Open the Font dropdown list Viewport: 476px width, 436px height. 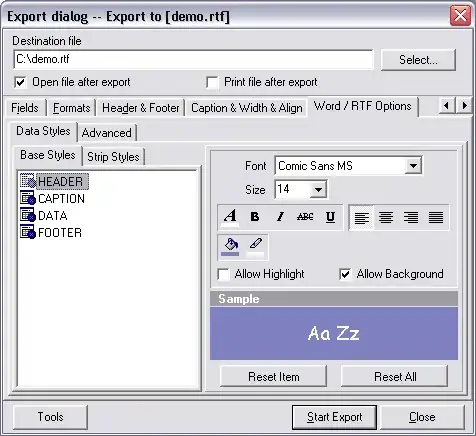413,166
